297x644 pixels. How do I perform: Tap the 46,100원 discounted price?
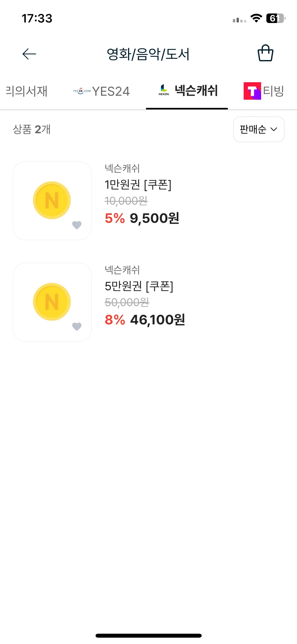pyautogui.click(x=158, y=320)
